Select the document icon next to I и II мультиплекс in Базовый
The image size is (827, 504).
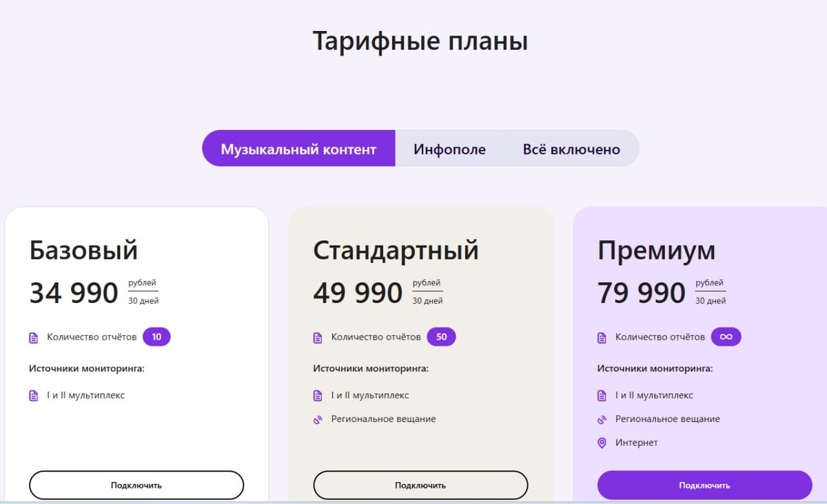pos(32,395)
